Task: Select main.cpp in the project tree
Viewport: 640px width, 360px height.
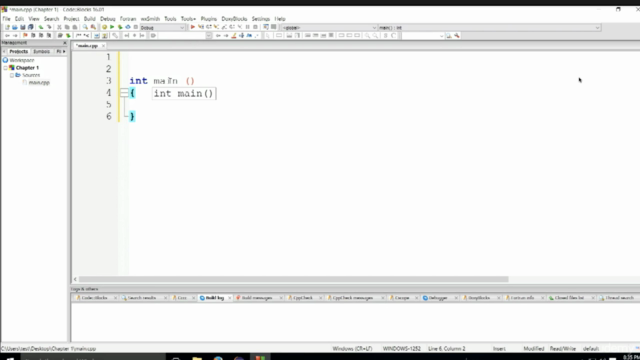Action: click(x=39, y=82)
